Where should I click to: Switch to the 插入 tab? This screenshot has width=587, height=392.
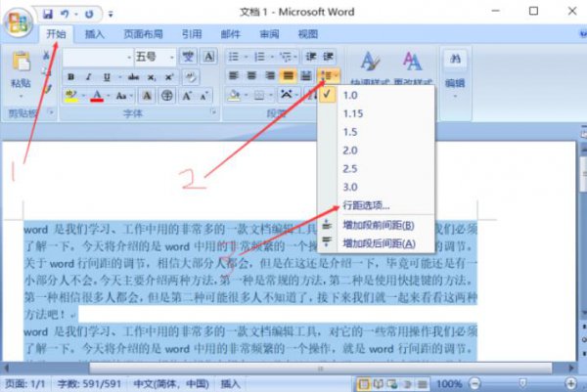click(x=94, y=34)
